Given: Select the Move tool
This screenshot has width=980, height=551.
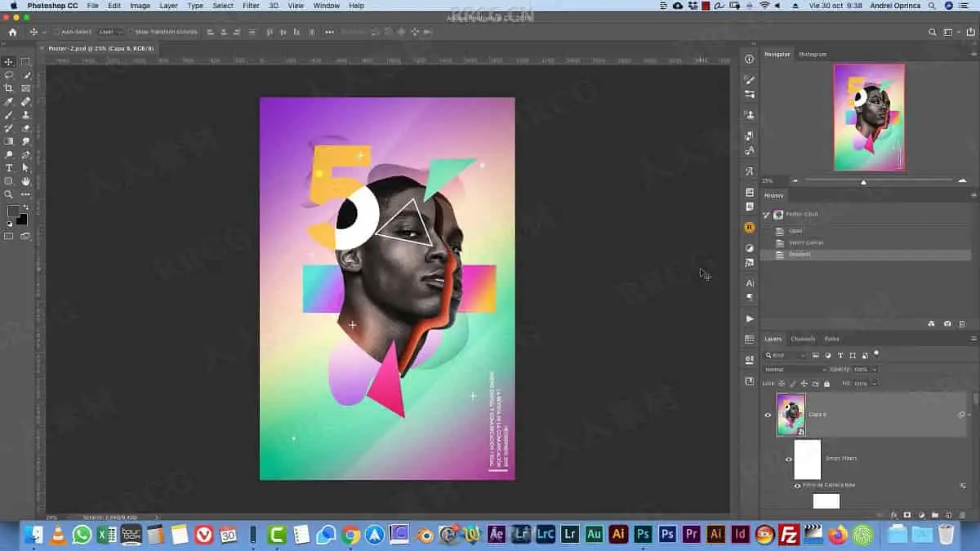Looking at the screenshot, I should tap(9, 62).
